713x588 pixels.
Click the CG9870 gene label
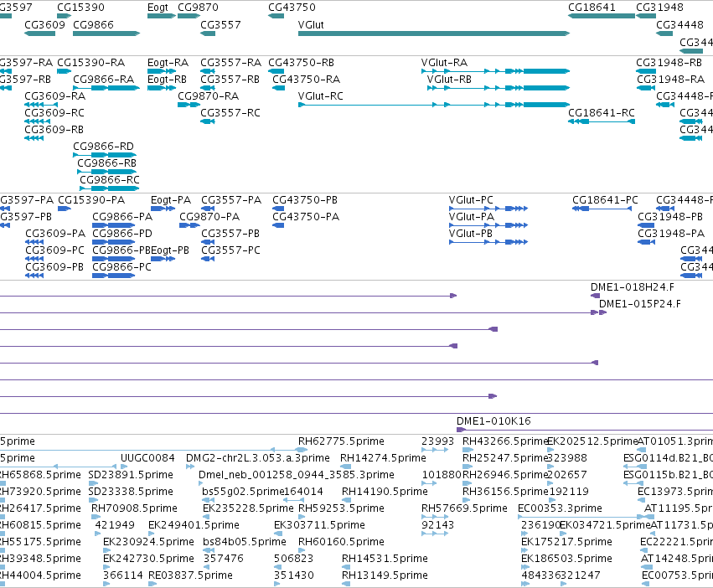[198, 8]
